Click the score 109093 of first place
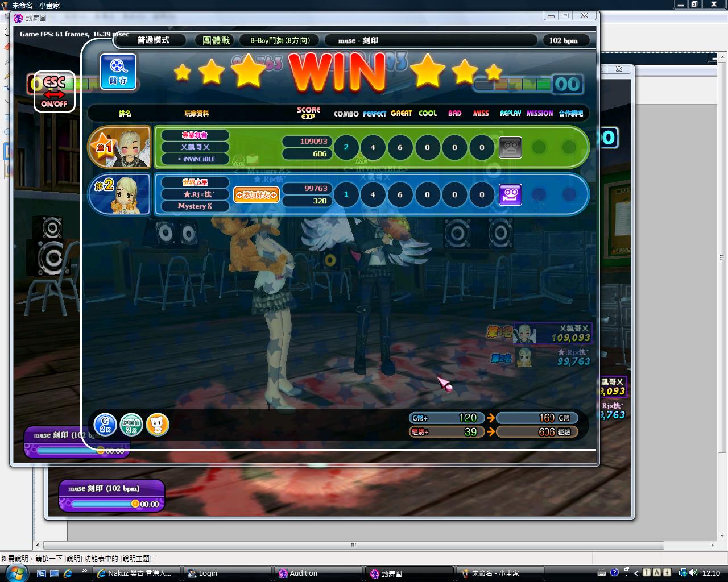Viewport: 728px width, 582px height. [307, 141]
